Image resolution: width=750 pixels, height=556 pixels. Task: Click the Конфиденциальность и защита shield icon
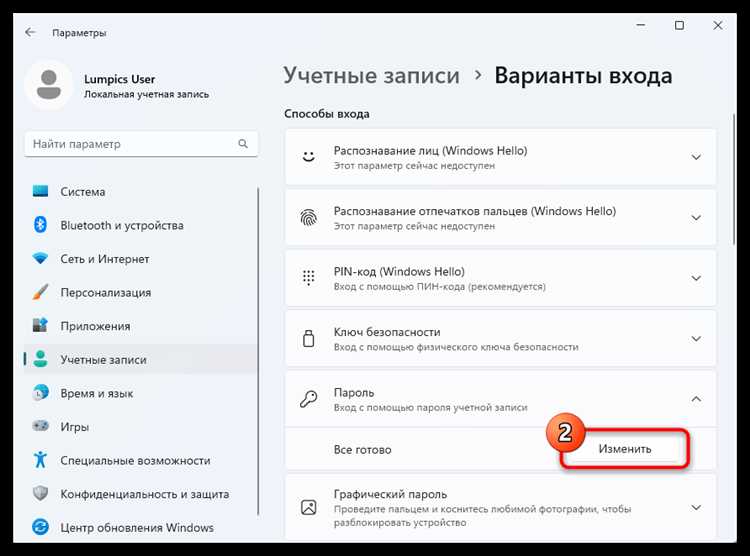pos(40,493)
